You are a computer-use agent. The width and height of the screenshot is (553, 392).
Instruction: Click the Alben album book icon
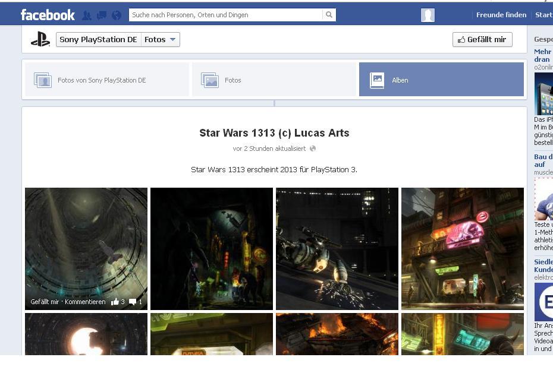click(377, 80)
